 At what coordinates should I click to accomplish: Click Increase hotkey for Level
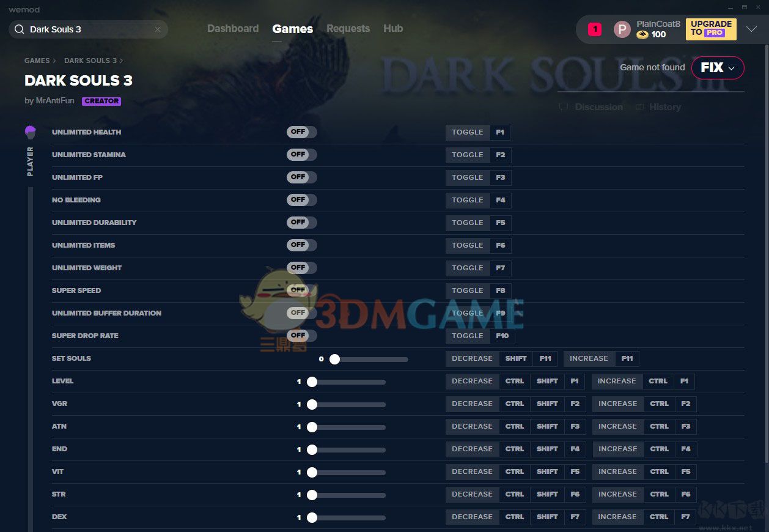617,381
